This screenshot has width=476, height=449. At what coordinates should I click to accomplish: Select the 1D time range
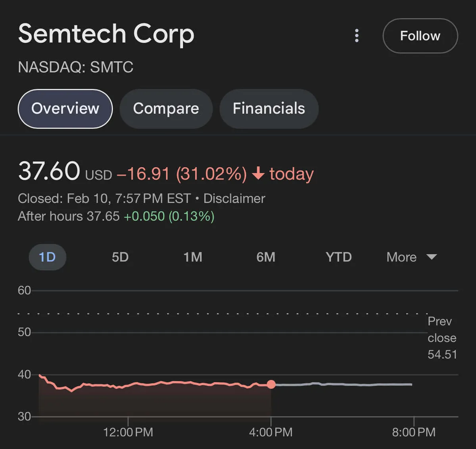[47, 257]
